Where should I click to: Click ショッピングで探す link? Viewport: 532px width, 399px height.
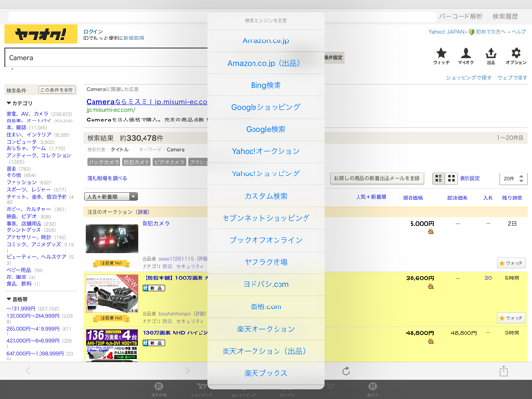click(468, 78)
